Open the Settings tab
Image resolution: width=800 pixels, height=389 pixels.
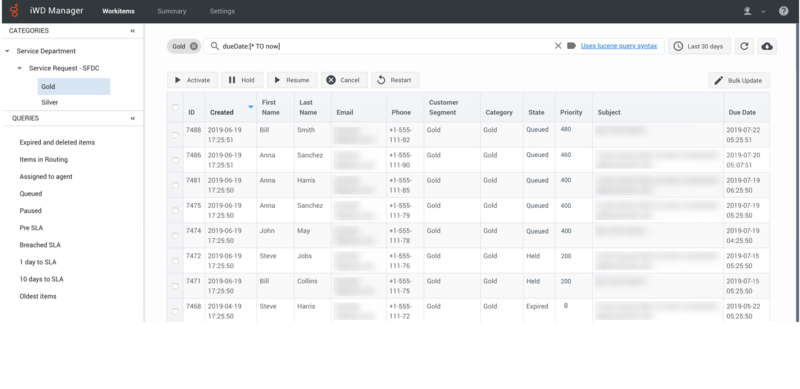tap(222, 11)
